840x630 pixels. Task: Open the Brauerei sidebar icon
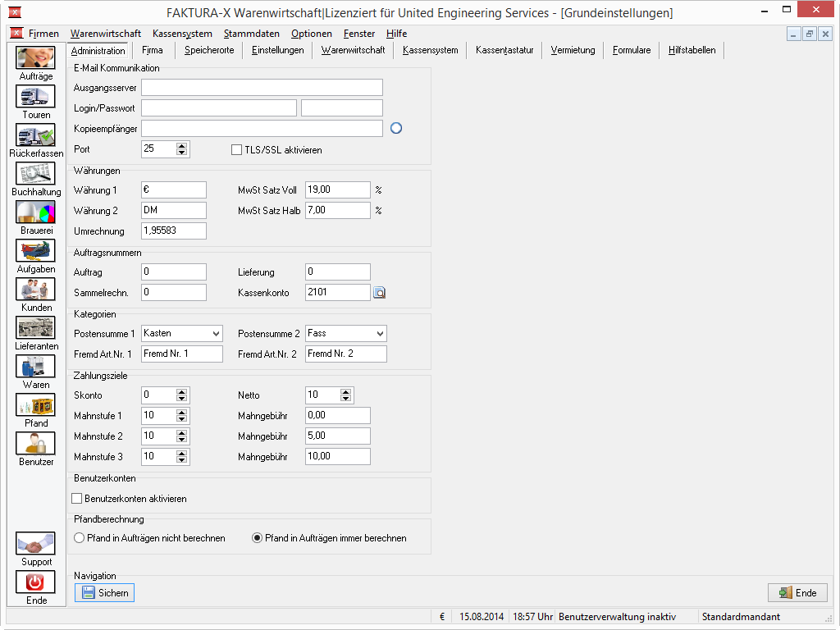click(x=35, y=212)
